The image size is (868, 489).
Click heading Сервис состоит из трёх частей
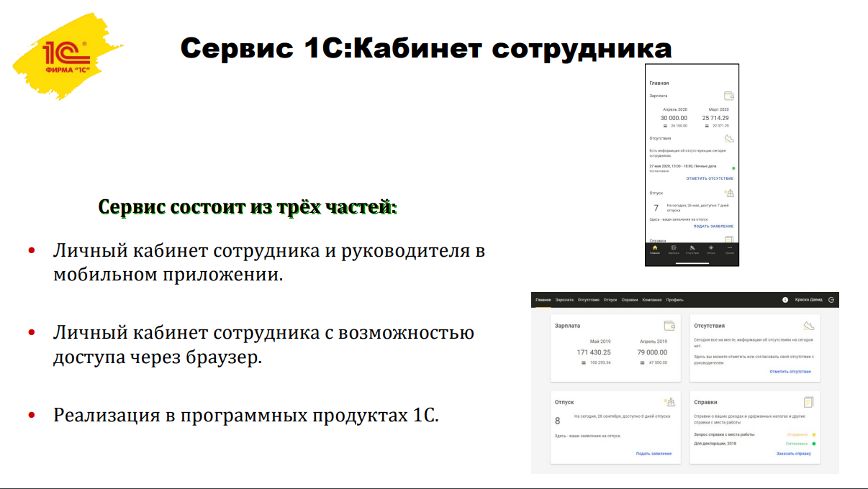248,207
